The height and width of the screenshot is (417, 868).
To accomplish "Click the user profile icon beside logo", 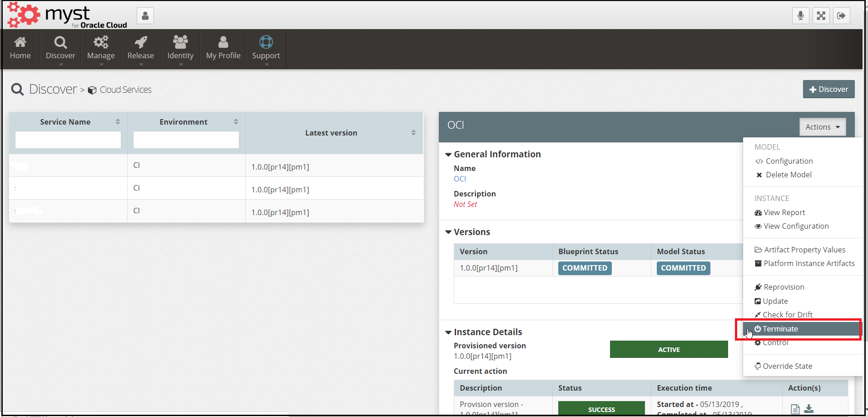I will (145, 16).
